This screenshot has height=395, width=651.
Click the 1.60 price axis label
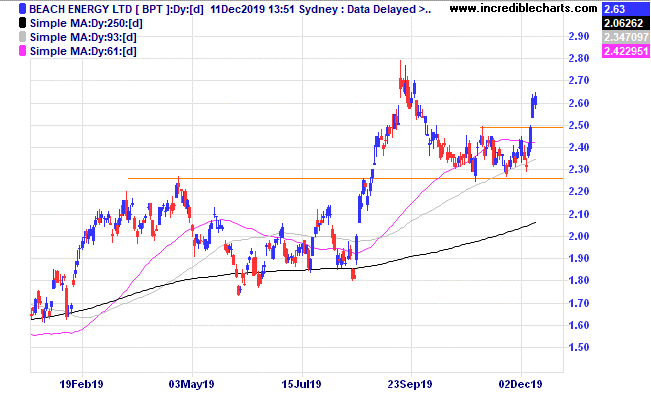tap(579, 325)
